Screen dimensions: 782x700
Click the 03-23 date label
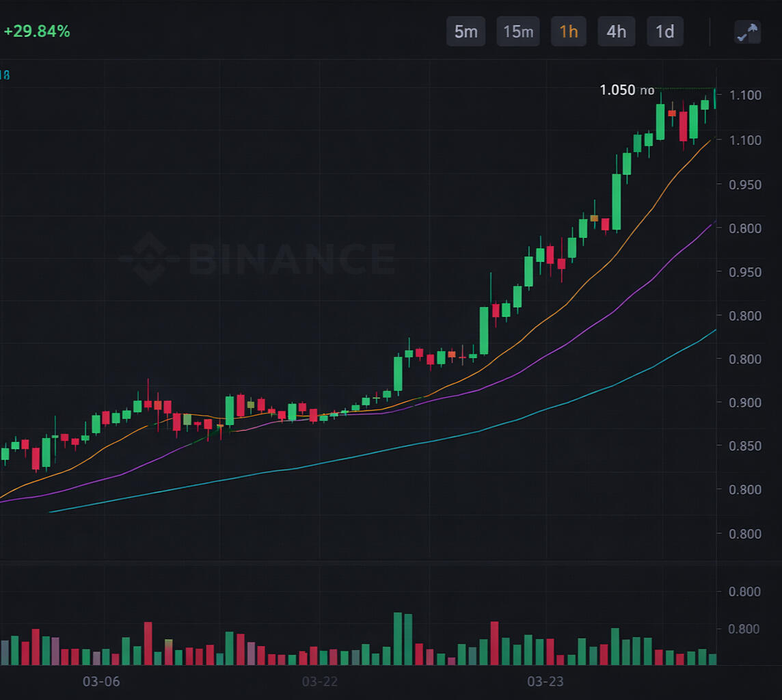[545, 682]
